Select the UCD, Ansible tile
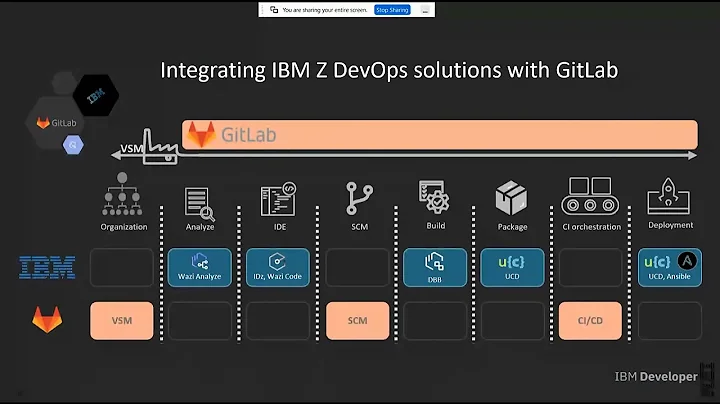The width and height of the screenshot is (720, 404). tap(670, 267)
